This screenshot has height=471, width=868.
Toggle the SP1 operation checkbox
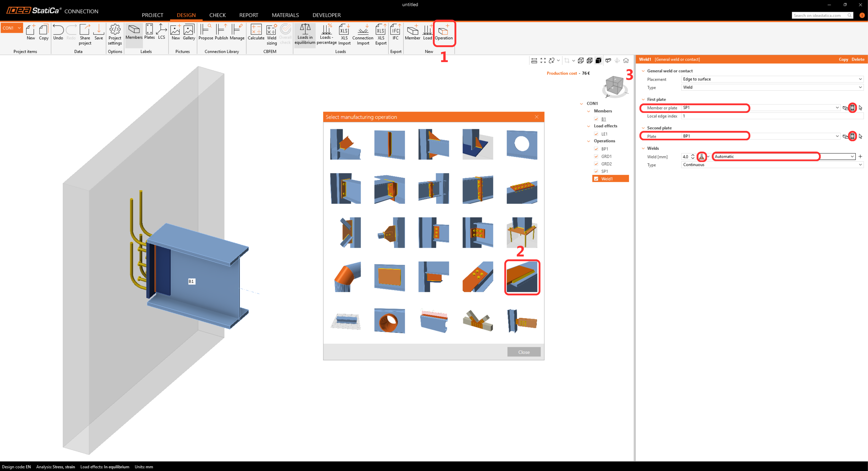(596, 171)
